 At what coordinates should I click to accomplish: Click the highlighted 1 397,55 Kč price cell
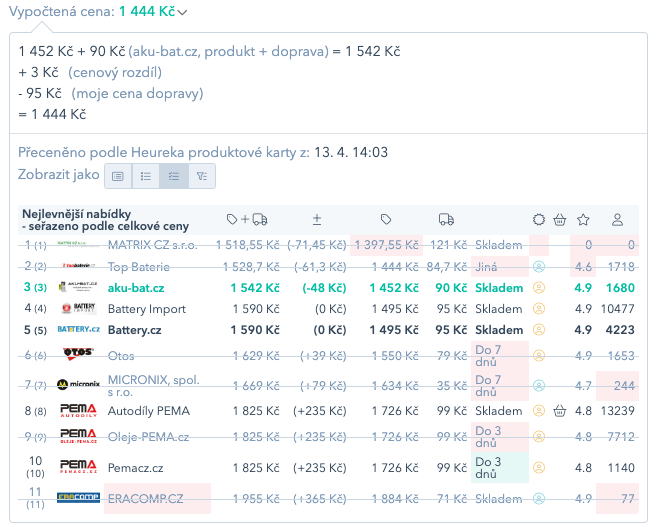(387, 245)
